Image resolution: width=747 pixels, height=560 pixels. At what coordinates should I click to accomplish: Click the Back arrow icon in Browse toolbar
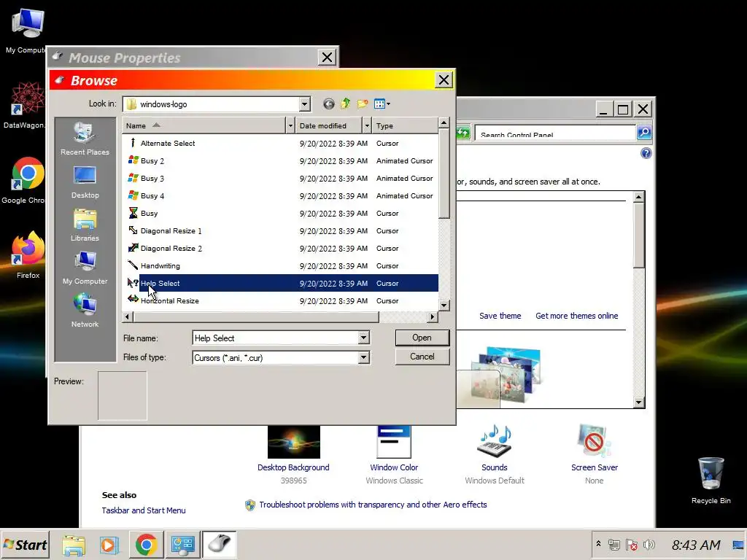coord(329,104)
